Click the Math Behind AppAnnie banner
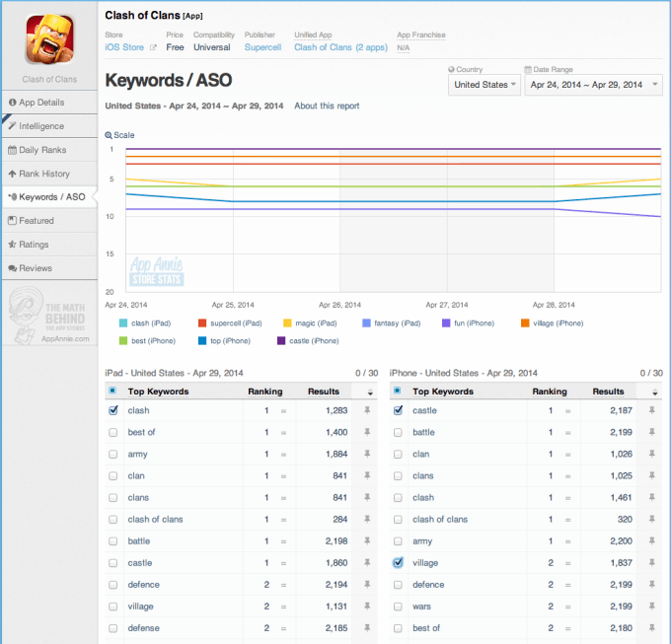The height and width of the screenshot is (644, 671). [49, 315]
